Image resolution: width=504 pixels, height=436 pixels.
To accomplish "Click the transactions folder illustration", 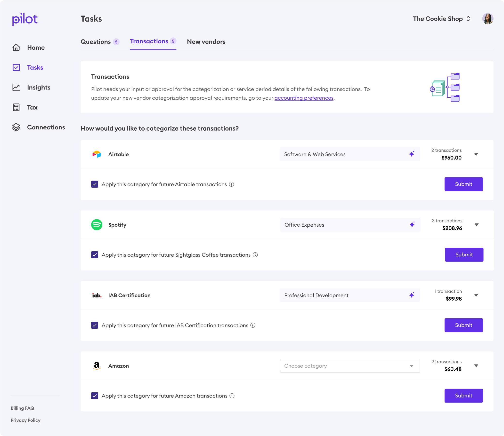I will (x=445, y=87).
